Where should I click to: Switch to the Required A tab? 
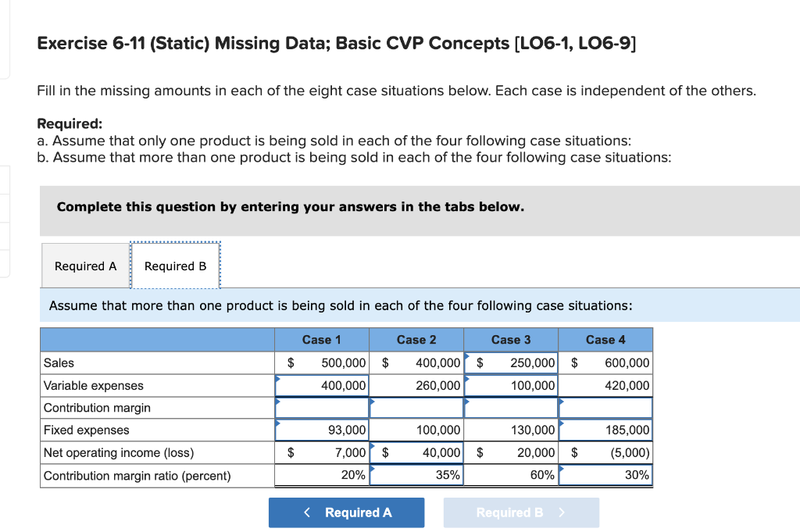(x=84, y=266)
